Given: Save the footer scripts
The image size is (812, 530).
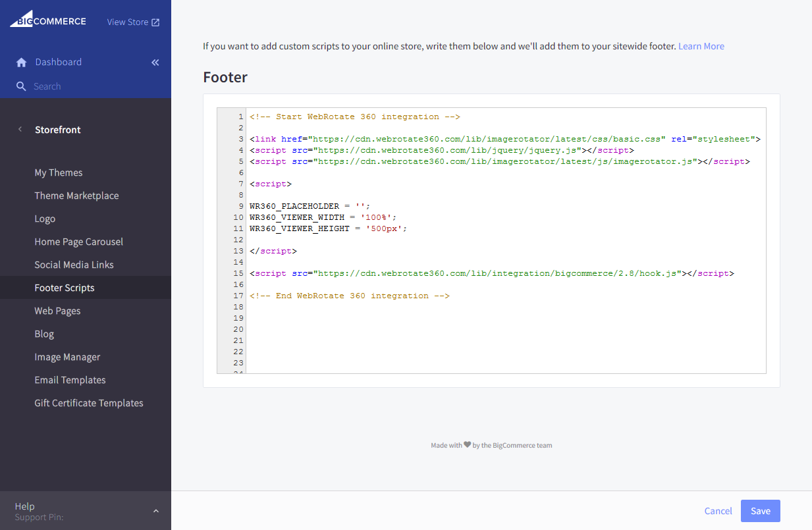Looking at the screenshot, I should pyautogui.click(x=761, y=511).
